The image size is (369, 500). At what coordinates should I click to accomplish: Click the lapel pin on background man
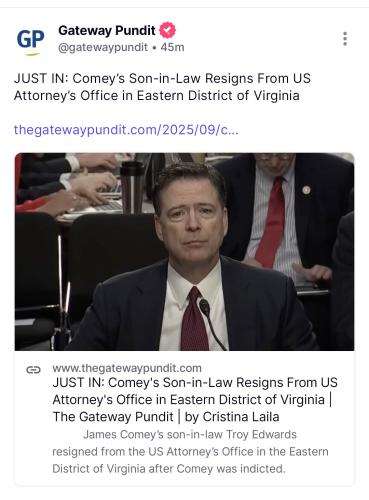click(306, 190)
